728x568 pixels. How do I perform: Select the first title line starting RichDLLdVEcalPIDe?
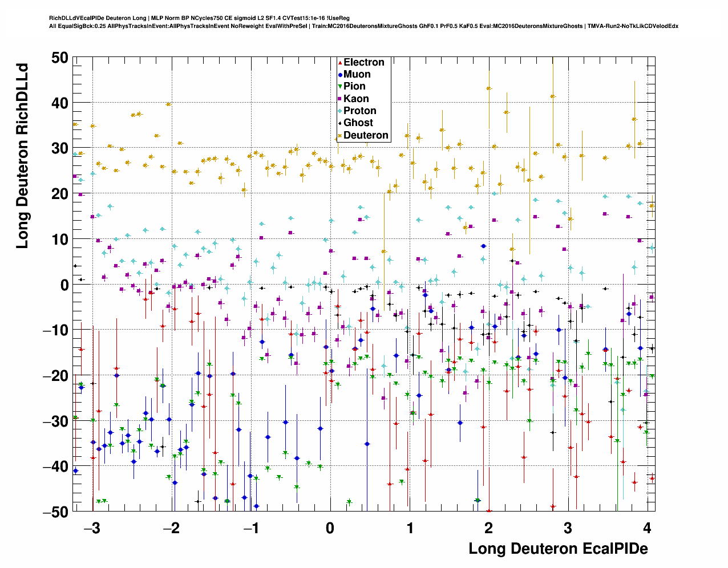tap(199, 18)
